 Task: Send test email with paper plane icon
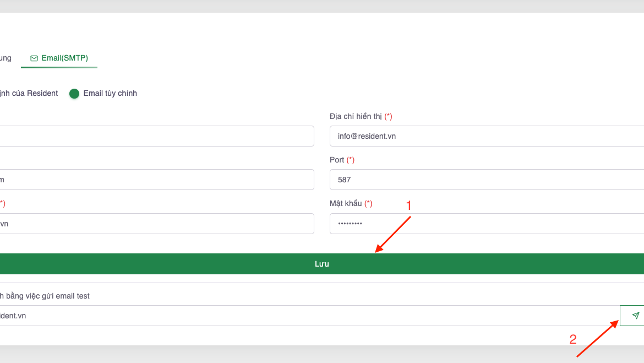click(635, 316)
